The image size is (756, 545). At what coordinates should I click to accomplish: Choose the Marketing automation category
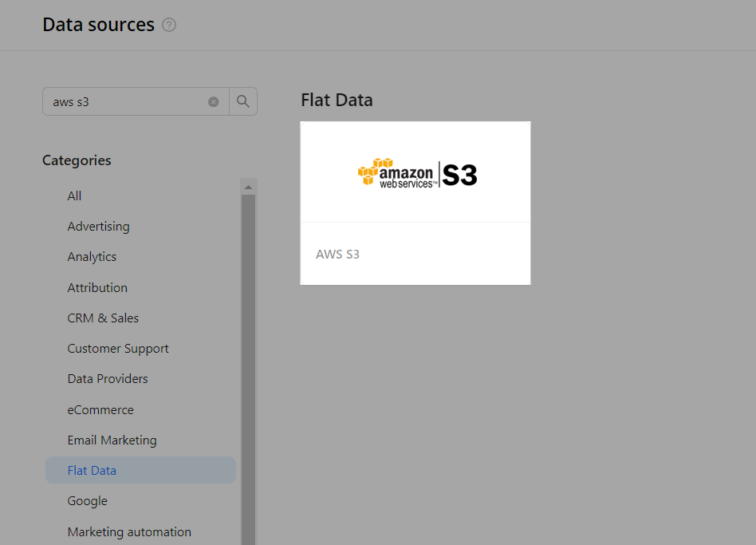[129, 532]
